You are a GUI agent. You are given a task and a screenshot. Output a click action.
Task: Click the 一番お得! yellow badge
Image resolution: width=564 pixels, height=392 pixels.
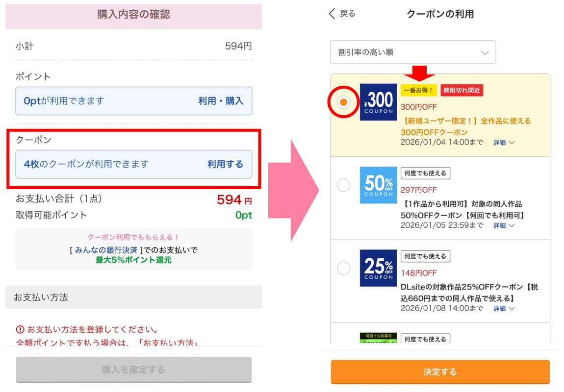tap(418, 90)
